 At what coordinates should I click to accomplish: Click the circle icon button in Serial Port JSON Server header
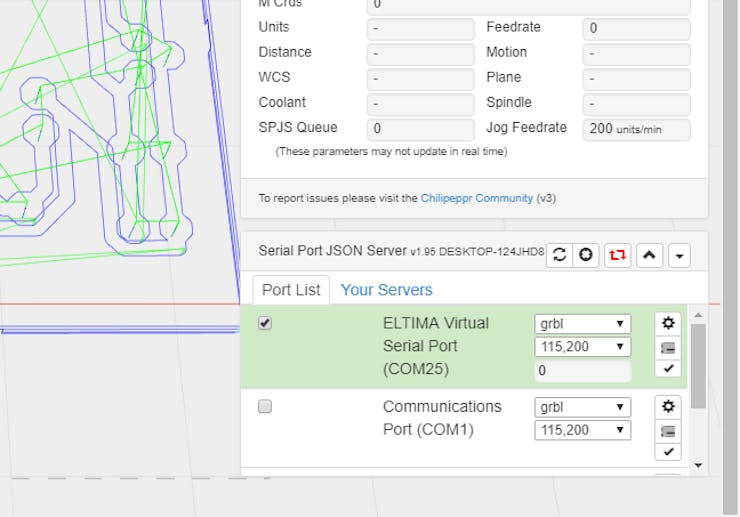pos(586,255)
